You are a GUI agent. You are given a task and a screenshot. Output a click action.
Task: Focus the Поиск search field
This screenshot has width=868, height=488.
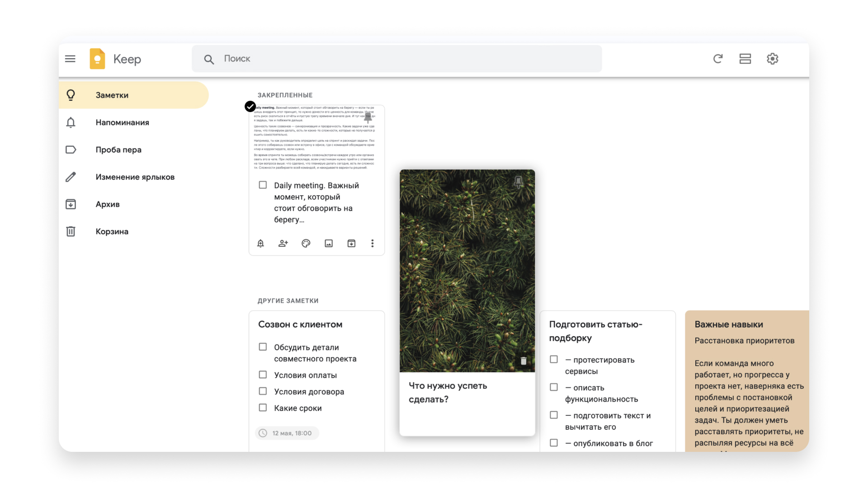[396, 59]
